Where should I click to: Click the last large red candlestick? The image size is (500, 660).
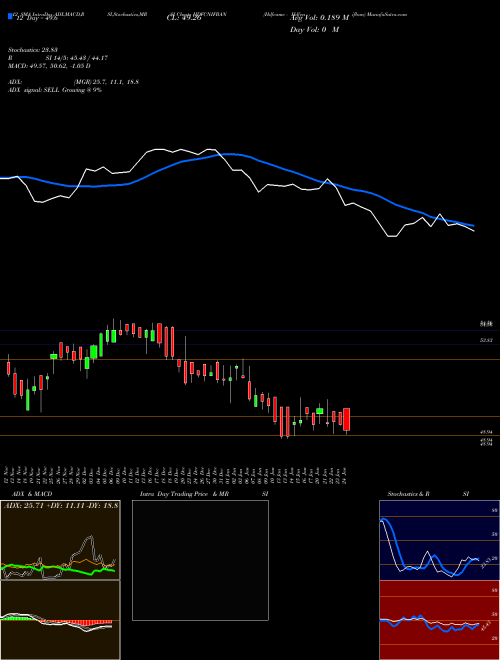[x=346, y=419]
